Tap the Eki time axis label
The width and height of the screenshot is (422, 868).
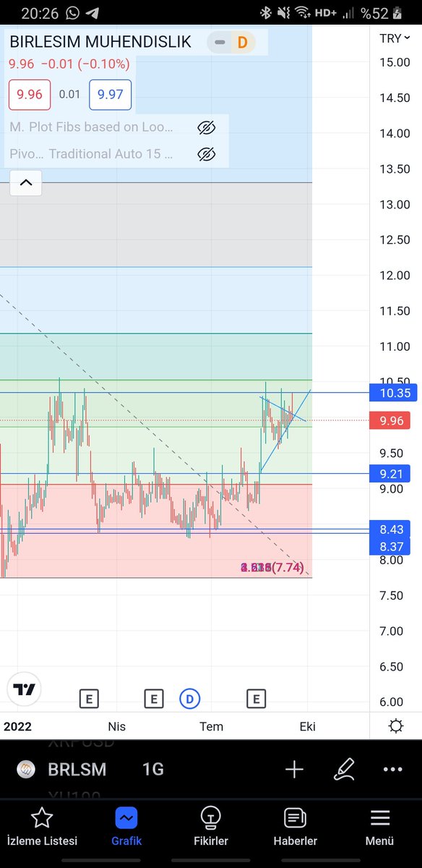[308, 726]
